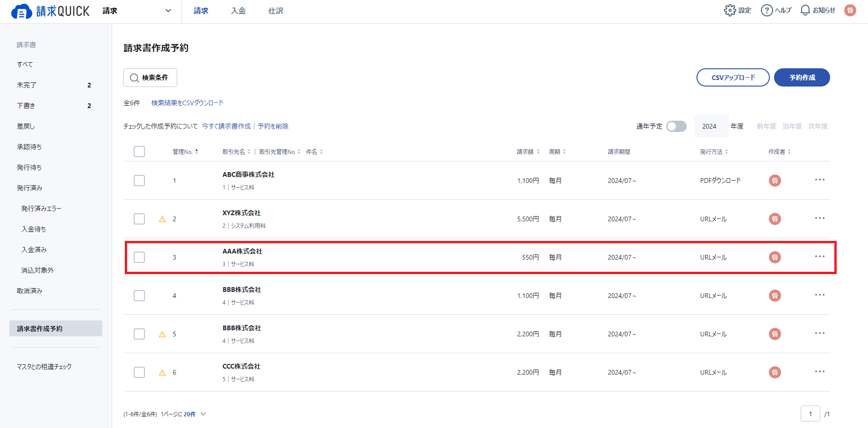Sort by 作成者 column arrows
The width and height of the screenshot is (868, 428).
789,152
